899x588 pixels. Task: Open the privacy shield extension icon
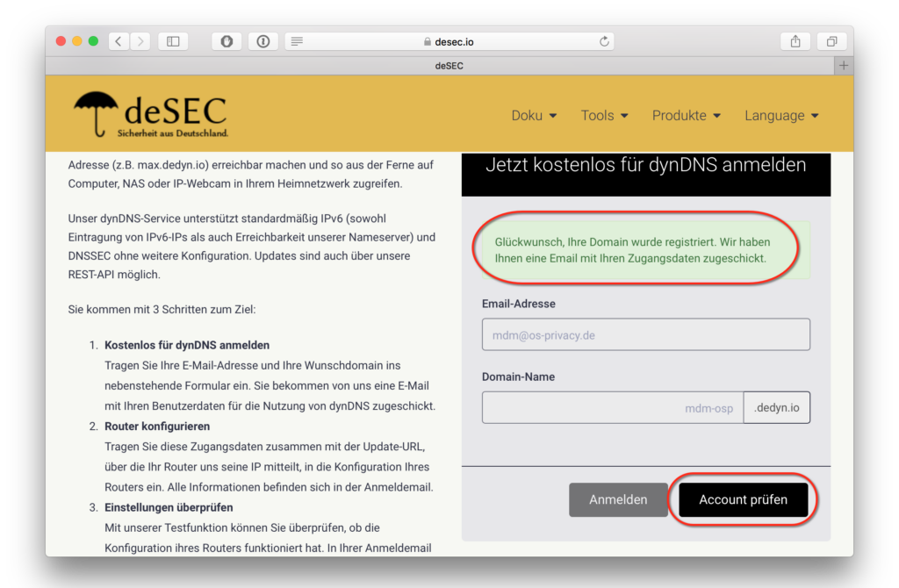227,41
